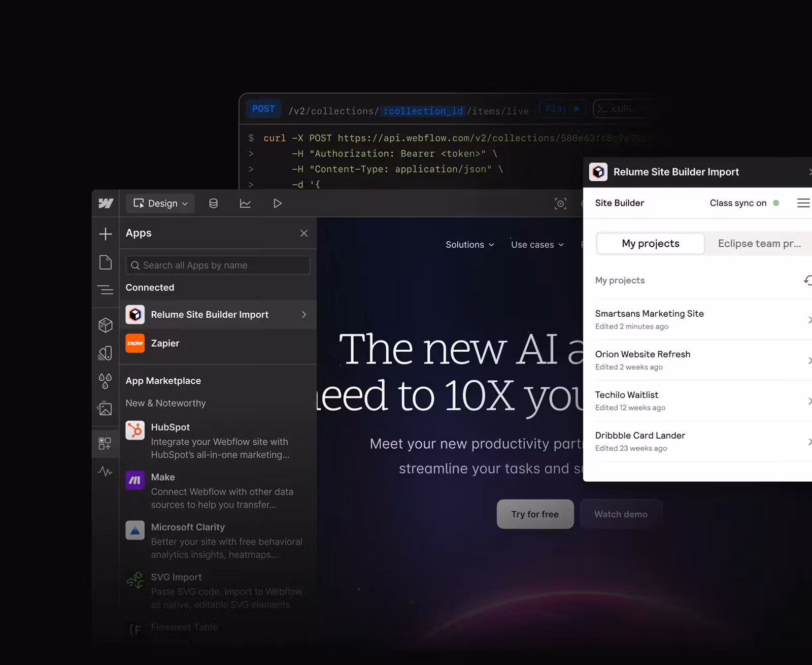
Task: Open the Design mode dropdown
Action: pyautogui.click(x=160, y=203)
